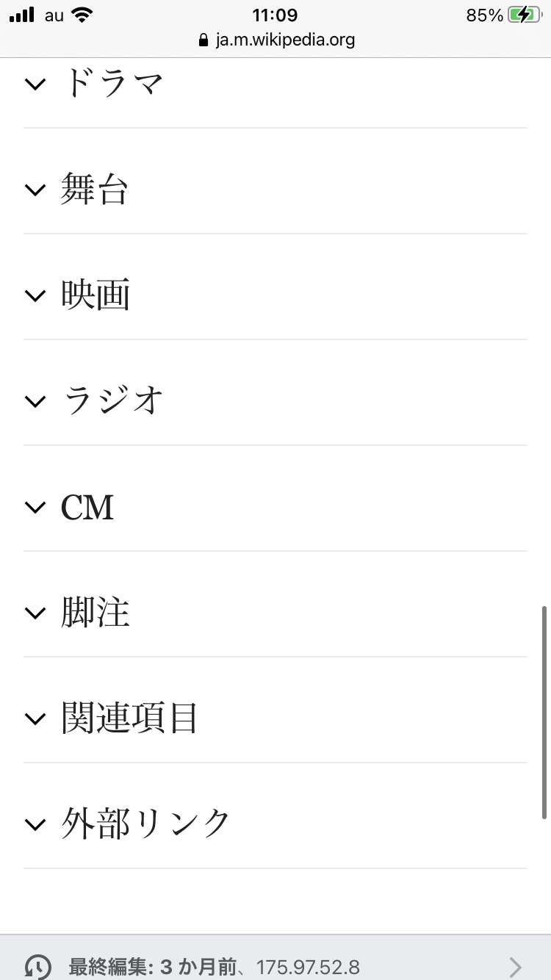
Task: Tap the CM heading text
Action: coord(87,508)
